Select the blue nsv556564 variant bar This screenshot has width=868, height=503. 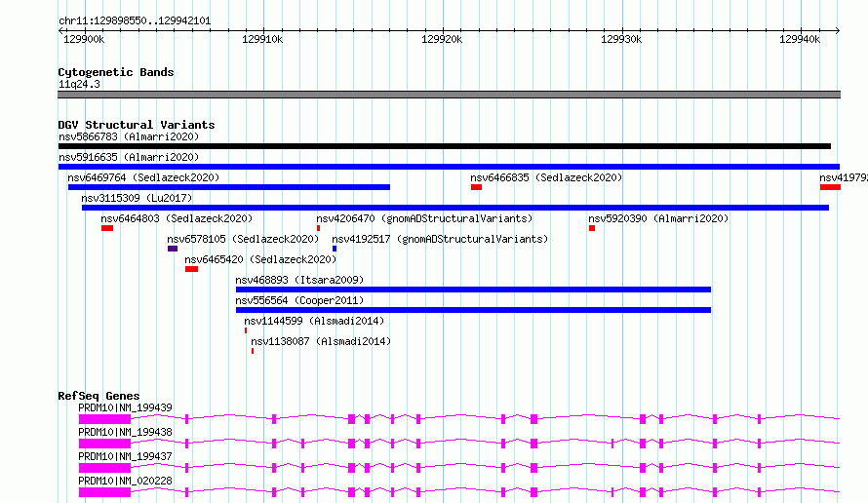[x=473, y=310]
